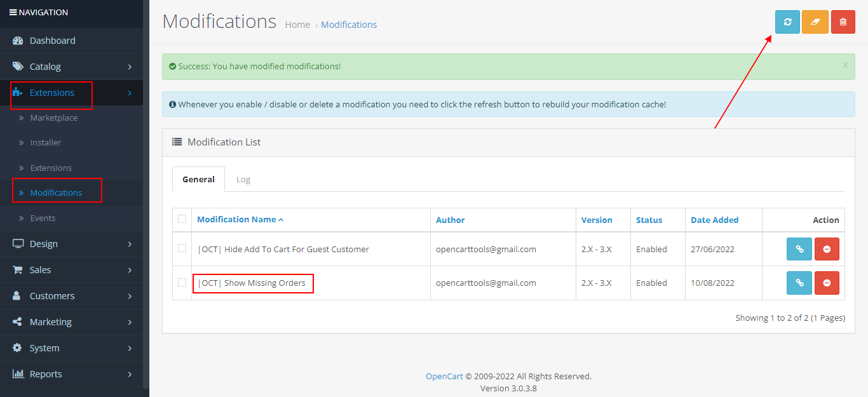Open the link icon for Hide Add To Cart

pyautogui.click(x=799, y=248)
